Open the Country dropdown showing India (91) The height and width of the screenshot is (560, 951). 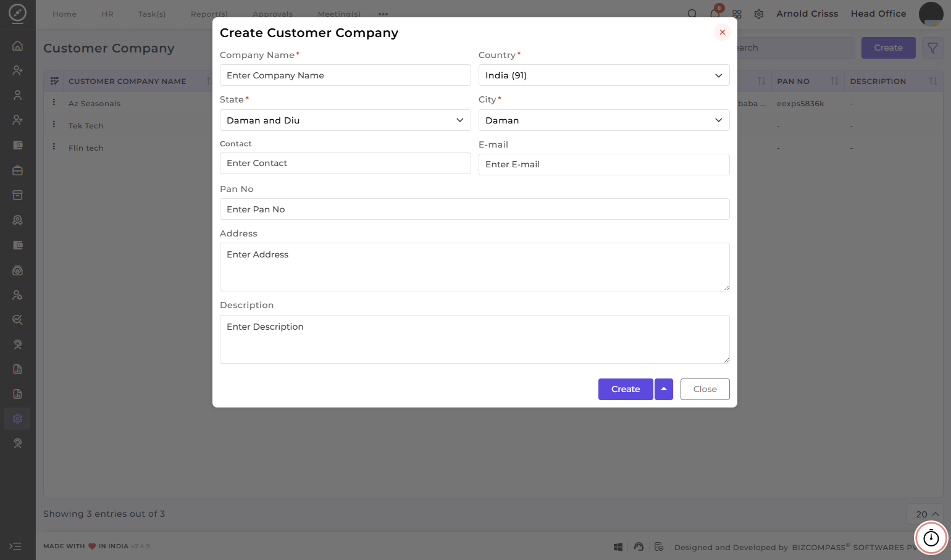click(x=604, y=75)
